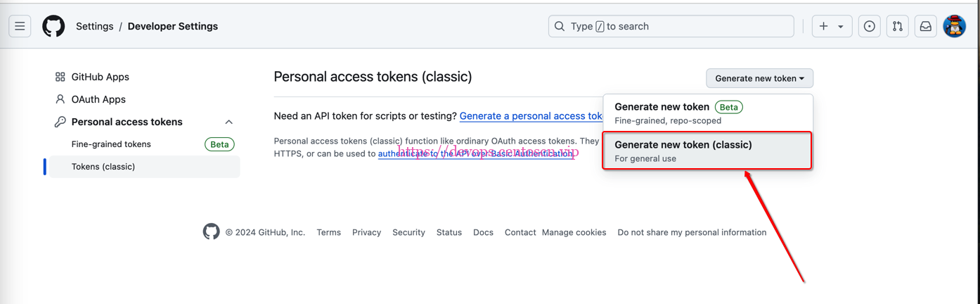Image resolution: width=980 pixels, height=304 pixels.
Task: Click the user profile avatar
Action: pyautogui.click(x=954, y=27)
